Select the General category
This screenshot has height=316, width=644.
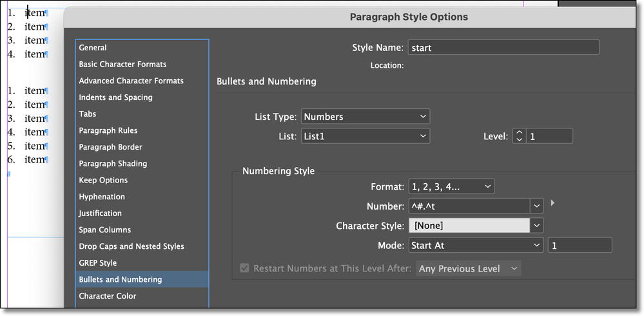click(93, 48)
